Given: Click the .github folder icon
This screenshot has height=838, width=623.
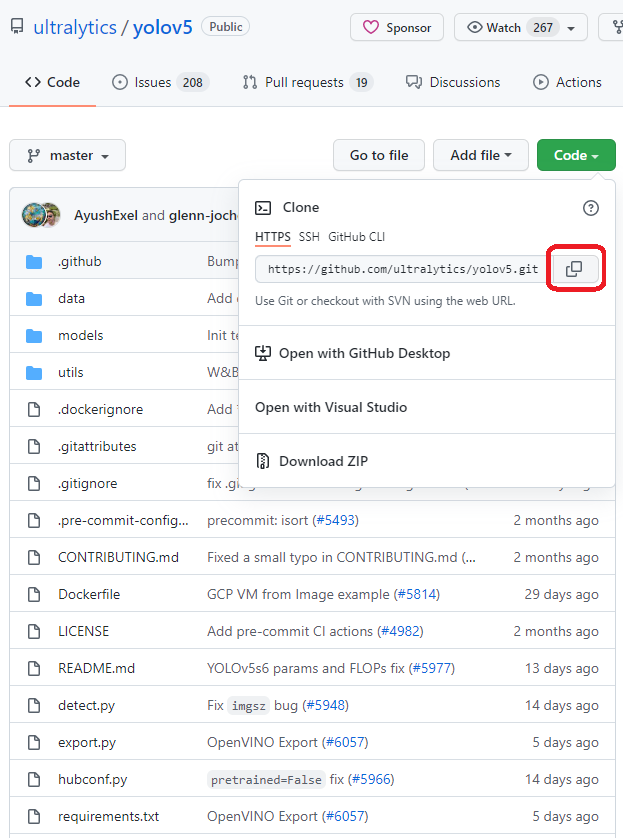Looking at the screenshot, I should [34, 262].
